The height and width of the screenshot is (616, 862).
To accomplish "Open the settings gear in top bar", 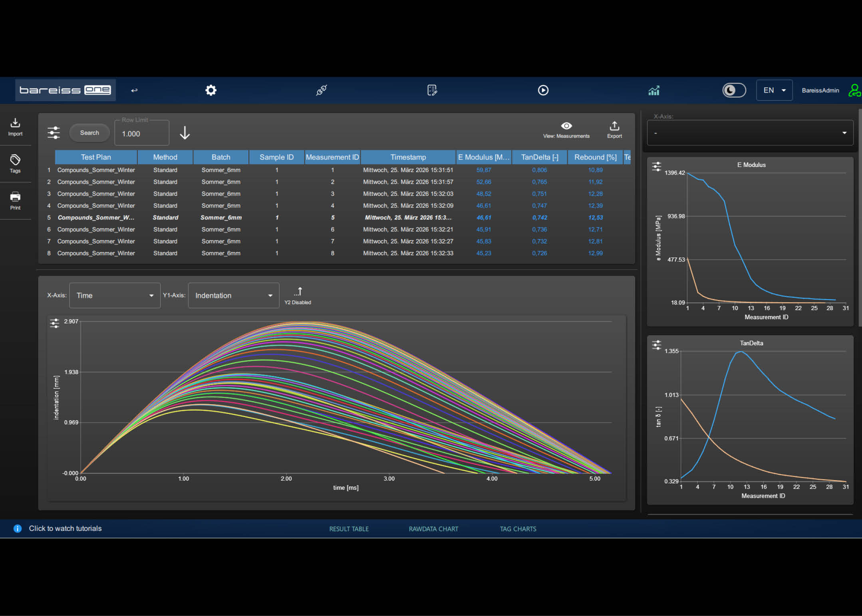I will point(211,90).
